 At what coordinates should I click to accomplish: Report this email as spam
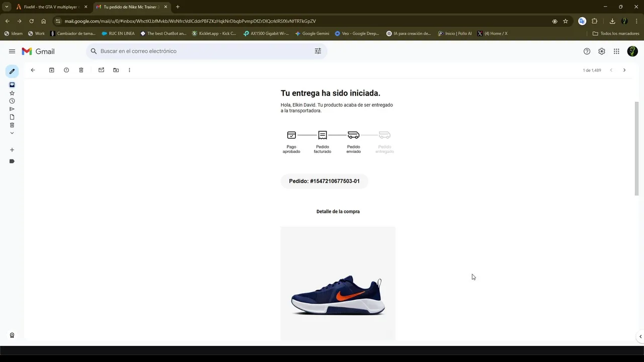(66, 70)
